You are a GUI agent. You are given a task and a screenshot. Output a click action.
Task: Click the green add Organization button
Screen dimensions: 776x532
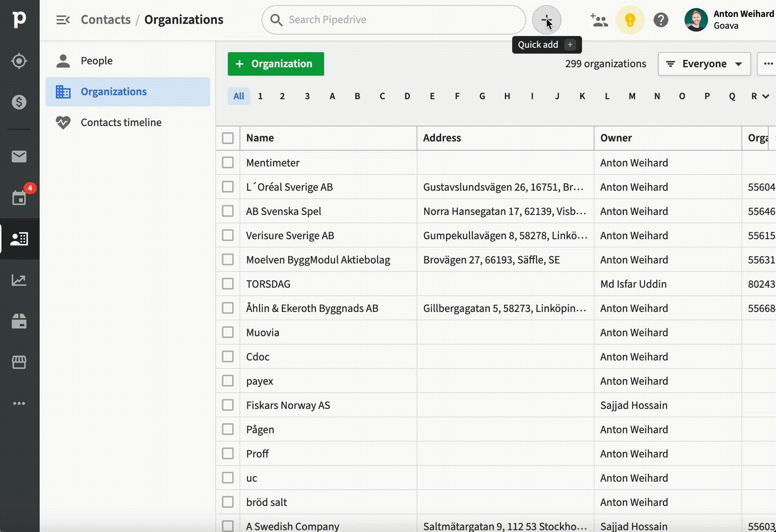276,64
